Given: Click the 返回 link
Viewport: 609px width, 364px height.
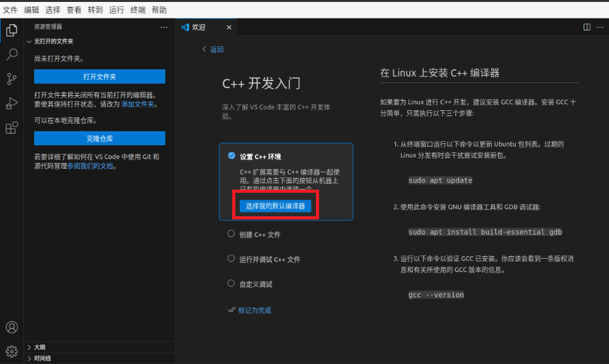Looking at the screenshot, I should [x=217, y=49].
